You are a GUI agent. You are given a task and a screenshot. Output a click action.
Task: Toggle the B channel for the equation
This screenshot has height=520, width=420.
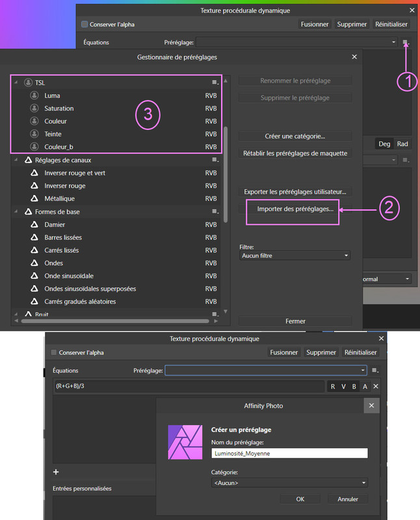354,386
